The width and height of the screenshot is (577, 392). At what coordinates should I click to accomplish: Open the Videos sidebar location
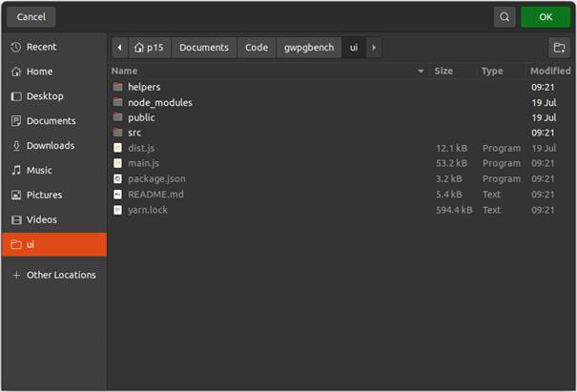[x=54, y=219]
